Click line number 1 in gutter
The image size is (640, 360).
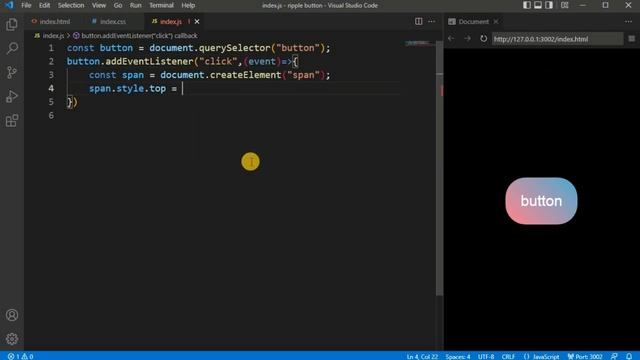(x=51, y=48)
